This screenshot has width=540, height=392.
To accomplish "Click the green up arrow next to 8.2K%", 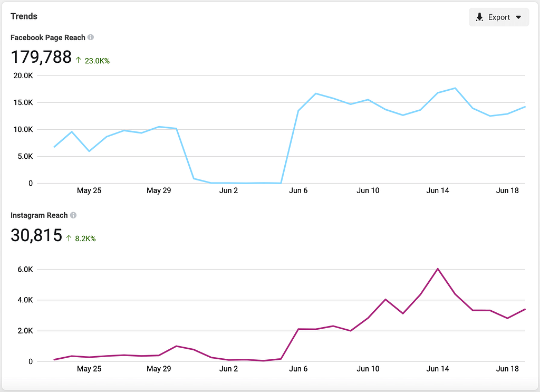I will point(69,238).
